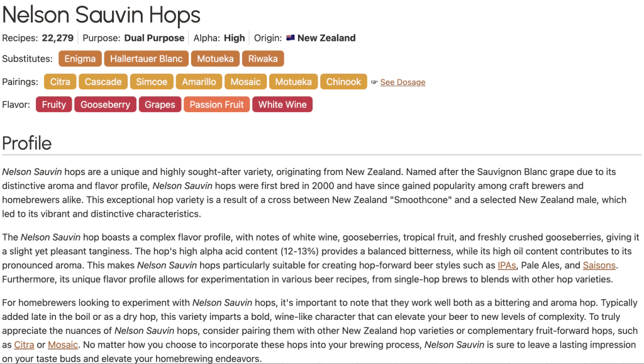644x364 pixels.
Task: Click the Chinook pairing tag
Action: pos(343,82)
